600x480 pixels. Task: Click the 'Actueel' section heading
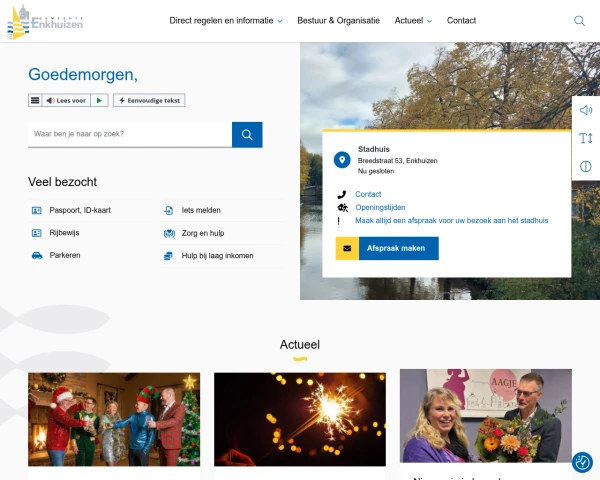click(300, 344)
